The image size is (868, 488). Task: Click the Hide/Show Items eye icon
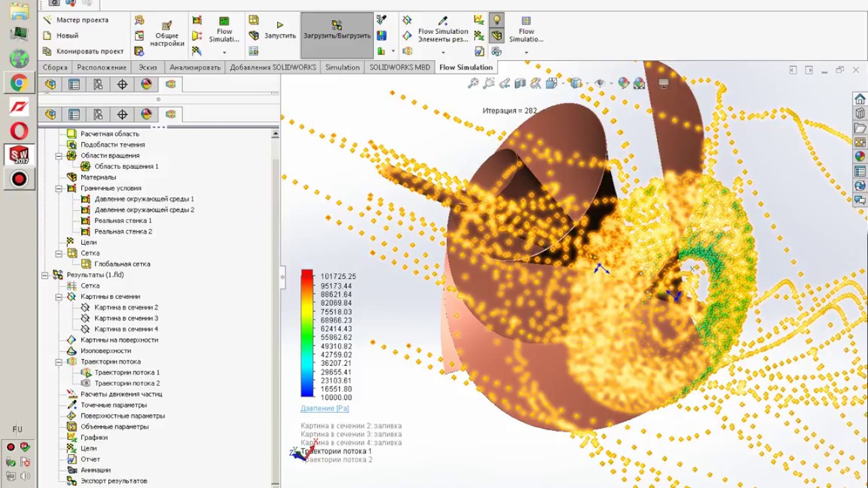coord(599,83)
